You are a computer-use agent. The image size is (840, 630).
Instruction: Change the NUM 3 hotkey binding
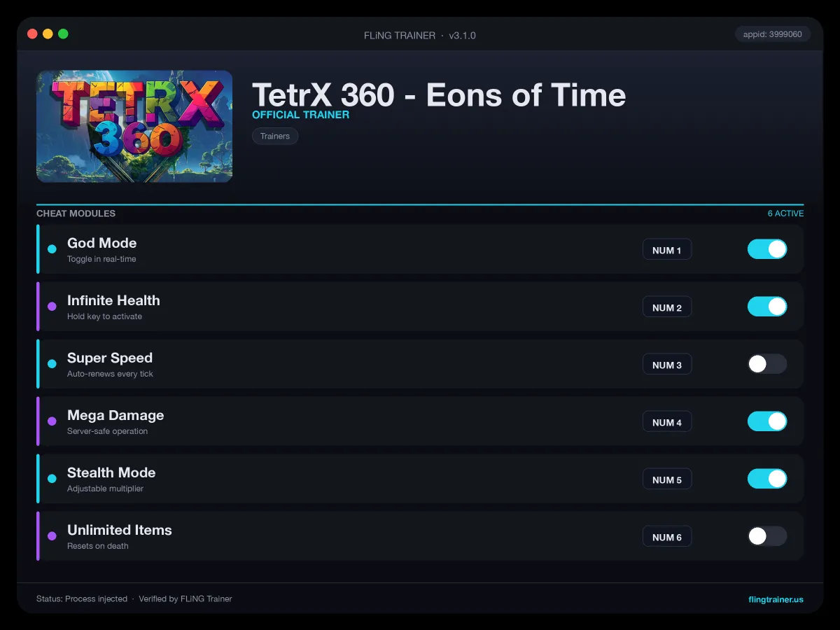click(x=667, y=365)
